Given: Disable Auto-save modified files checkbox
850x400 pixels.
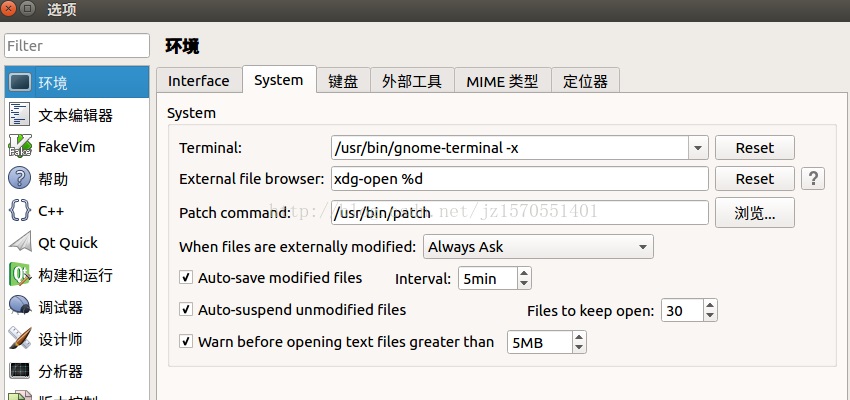Looking at the screenshot, I should (x=186, y=278).
